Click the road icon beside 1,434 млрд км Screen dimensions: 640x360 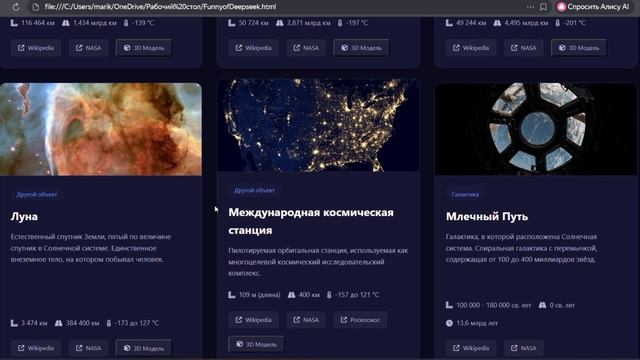[x=66, y=23]
